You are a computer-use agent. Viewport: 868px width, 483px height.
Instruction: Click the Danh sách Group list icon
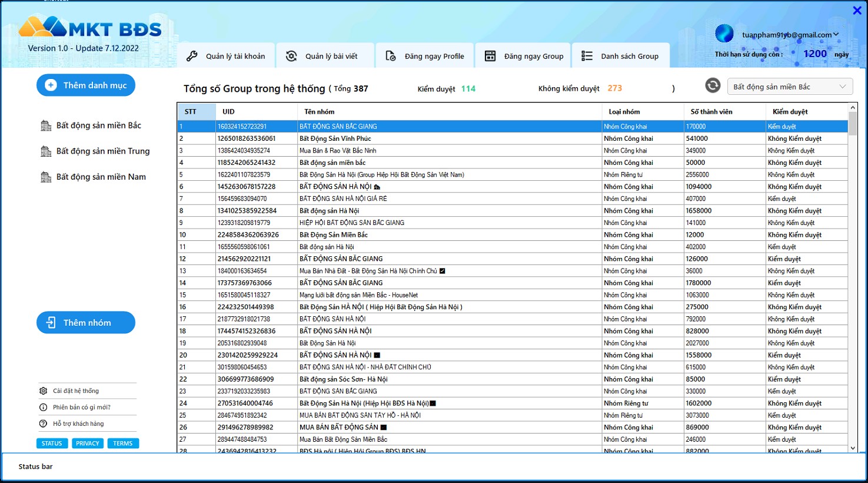pos(587,56)
